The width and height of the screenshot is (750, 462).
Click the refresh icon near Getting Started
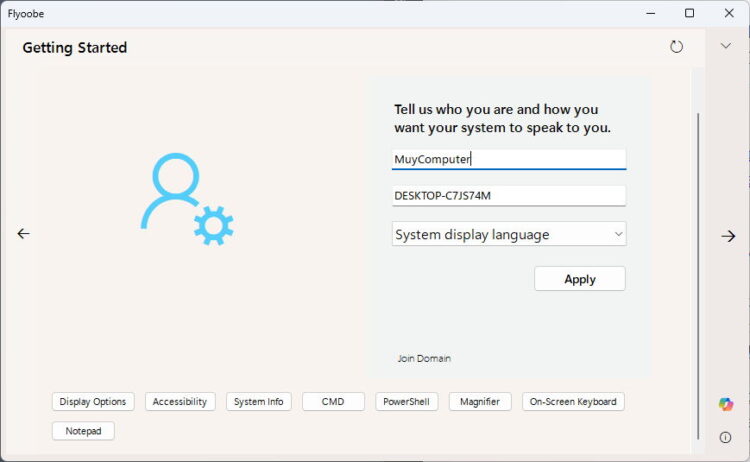click(677, 47)
